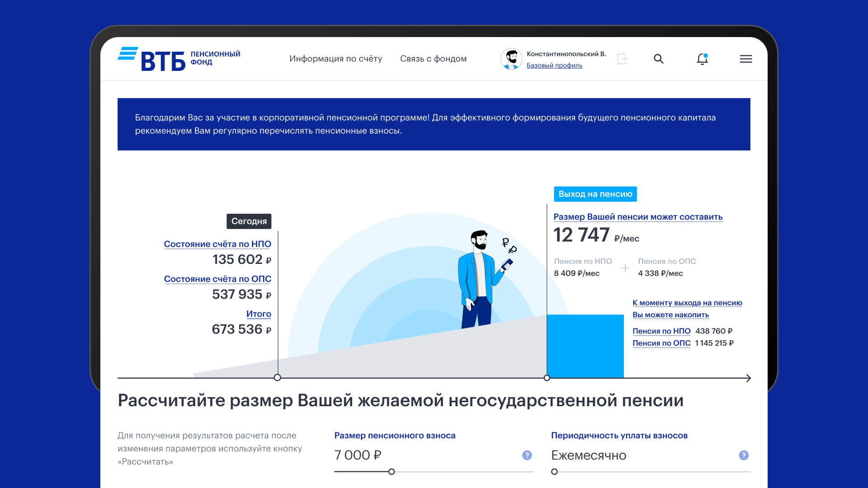Open "Информация по счёту" menu
The height and width of the screenshot is (488, 868).
coord(335,59)
